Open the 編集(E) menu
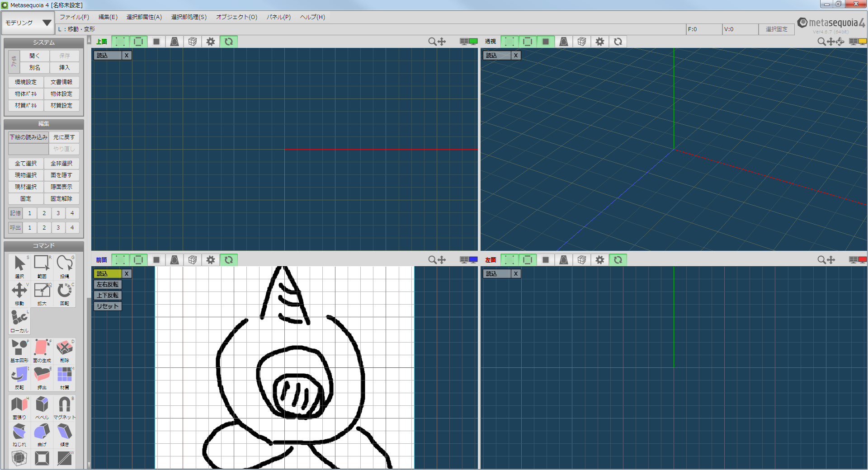 point(108,17)
